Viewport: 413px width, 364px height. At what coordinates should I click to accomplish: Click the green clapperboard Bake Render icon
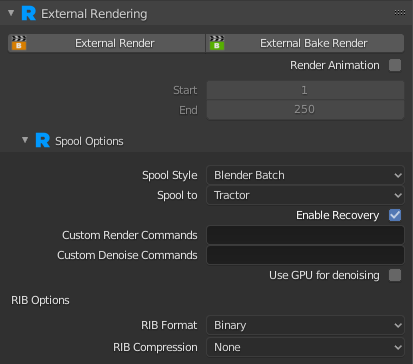coord(217,43)
